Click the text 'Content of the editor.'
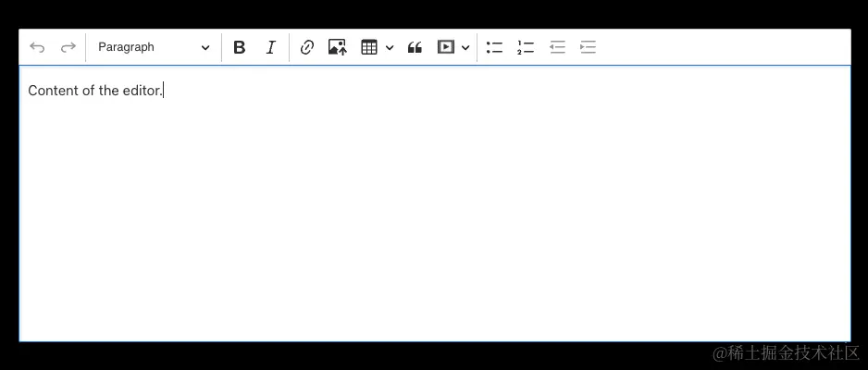Screen dimensions: 868x370 click(x=94, y=91)
